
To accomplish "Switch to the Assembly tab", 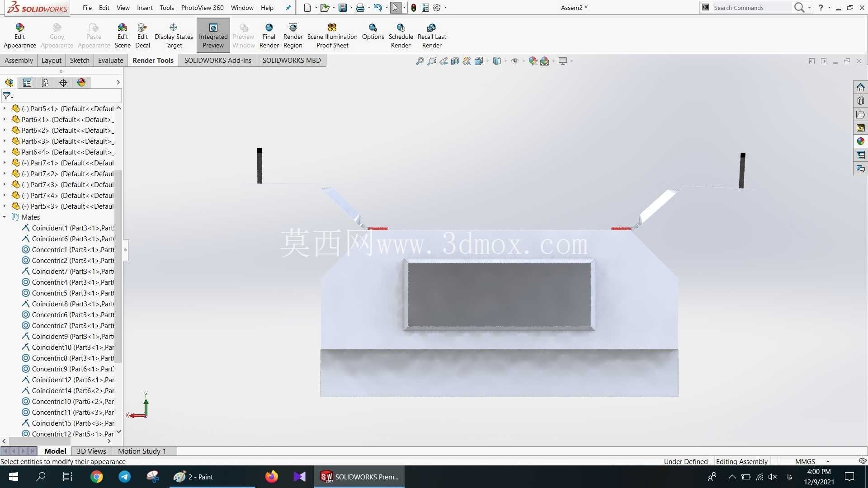I will 19,60.
